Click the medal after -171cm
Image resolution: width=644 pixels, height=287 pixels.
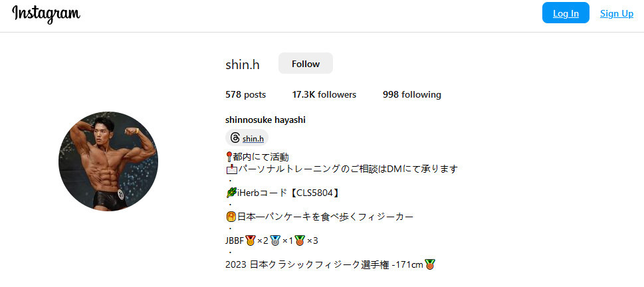pos(429,264)
